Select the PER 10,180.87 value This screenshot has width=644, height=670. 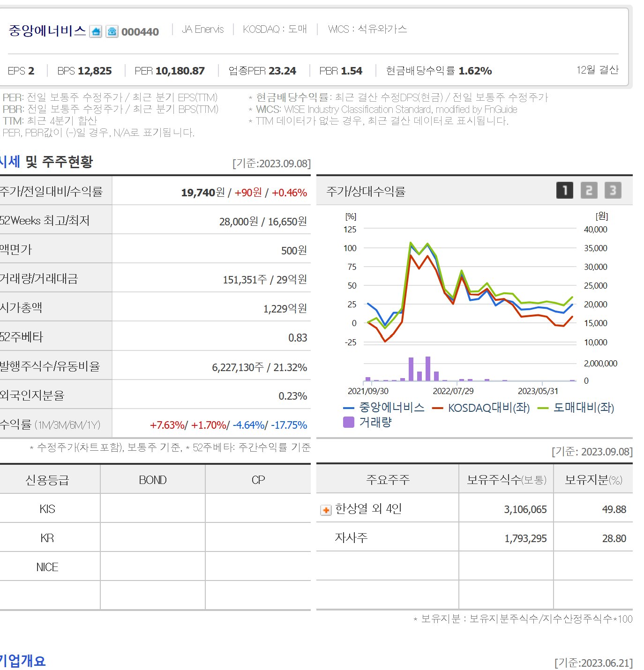point(170,71)
